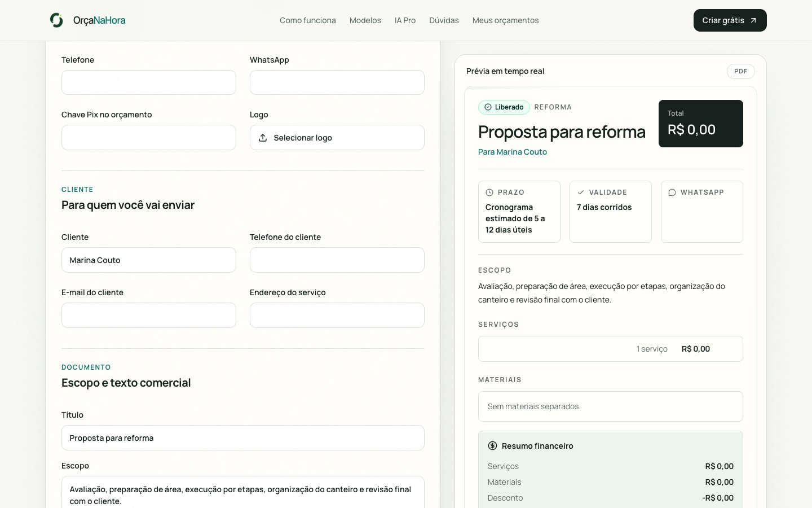Open the Como funciona menu item

[308, 20]
